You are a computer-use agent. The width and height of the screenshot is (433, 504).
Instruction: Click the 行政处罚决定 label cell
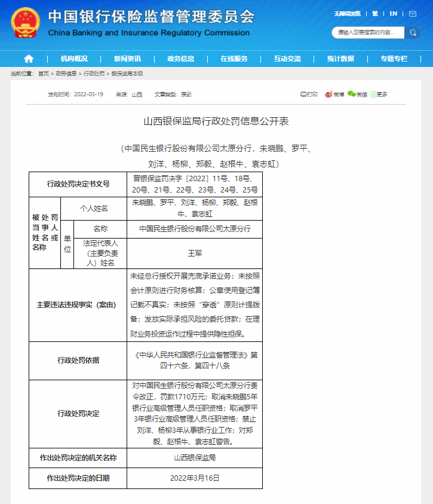tap(78, 414)
